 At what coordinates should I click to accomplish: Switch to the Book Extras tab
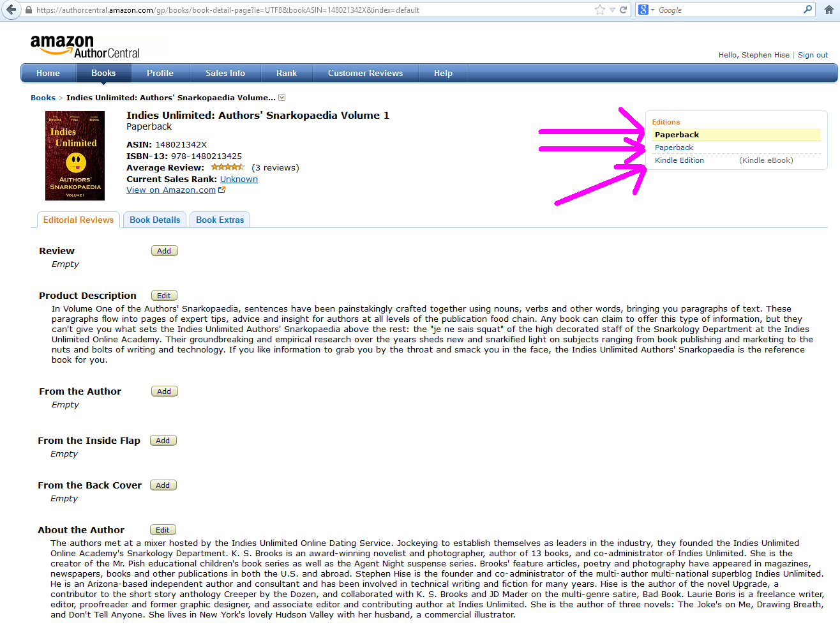220,220
